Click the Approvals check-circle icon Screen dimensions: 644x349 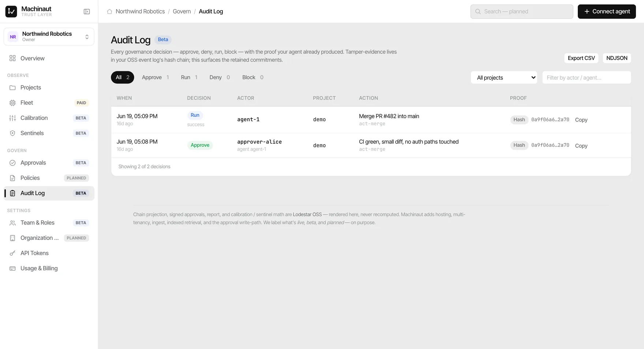pos(12,163)
